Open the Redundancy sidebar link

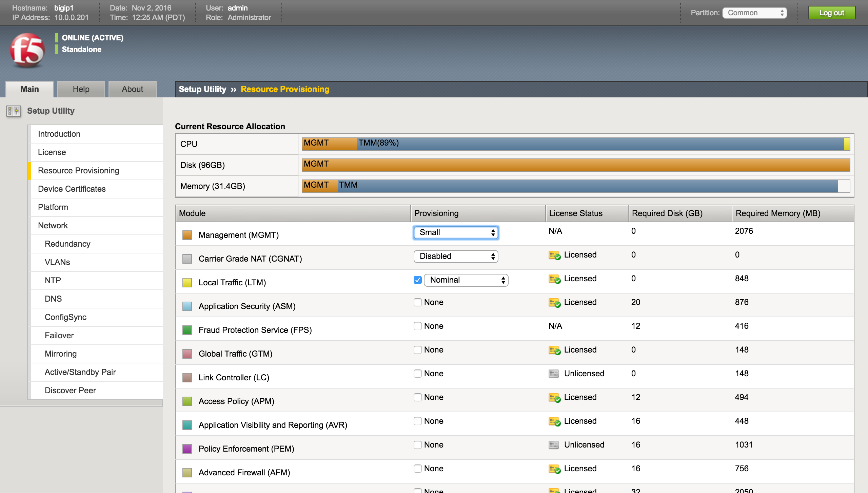tap(97, 244)
